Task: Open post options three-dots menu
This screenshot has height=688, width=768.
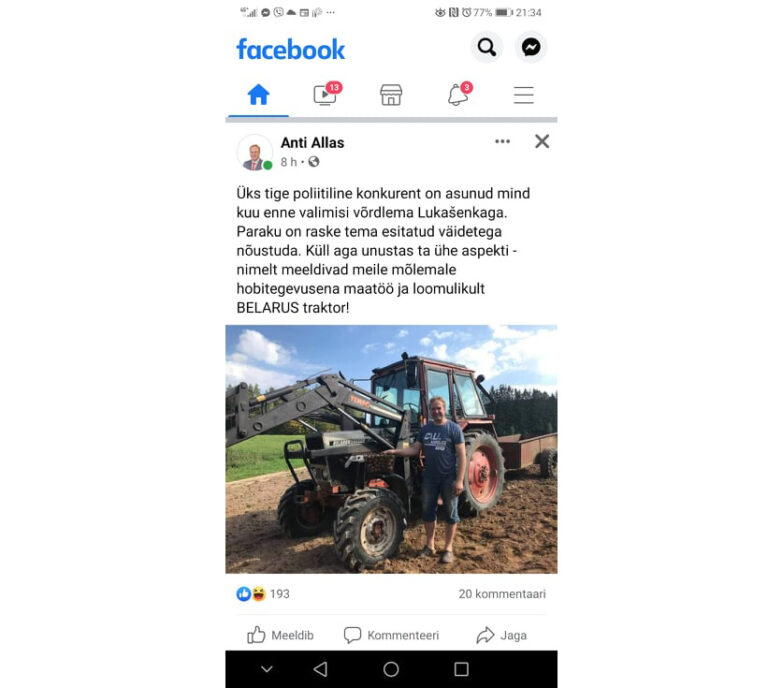Action: coord(503,142)
